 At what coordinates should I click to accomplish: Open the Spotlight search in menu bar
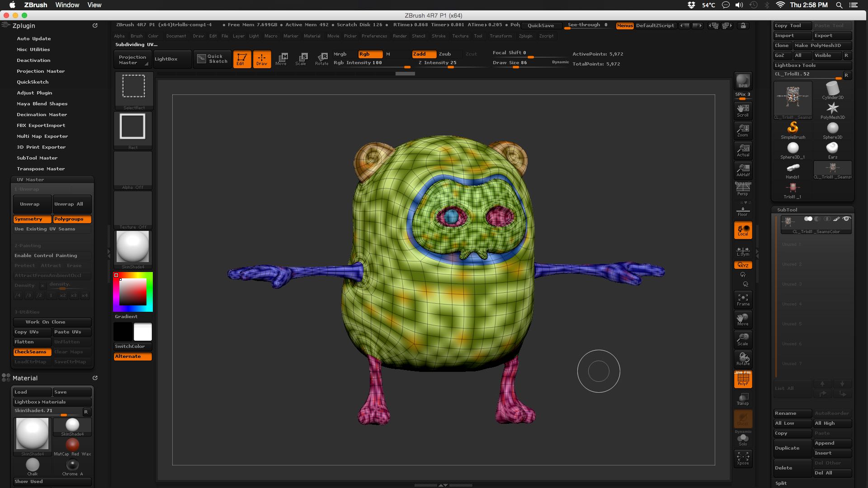(839, 5)
